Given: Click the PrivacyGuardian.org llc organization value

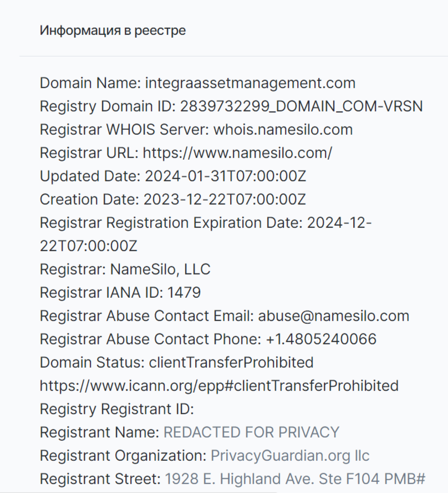Looking at the screenshot, I should [290, 456].
